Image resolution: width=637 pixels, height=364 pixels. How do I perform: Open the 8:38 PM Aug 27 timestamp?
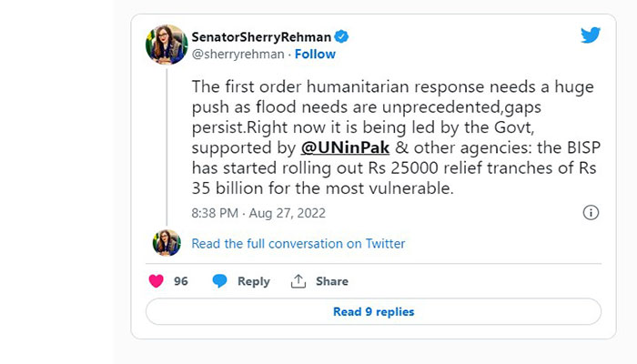click(258, 213)
